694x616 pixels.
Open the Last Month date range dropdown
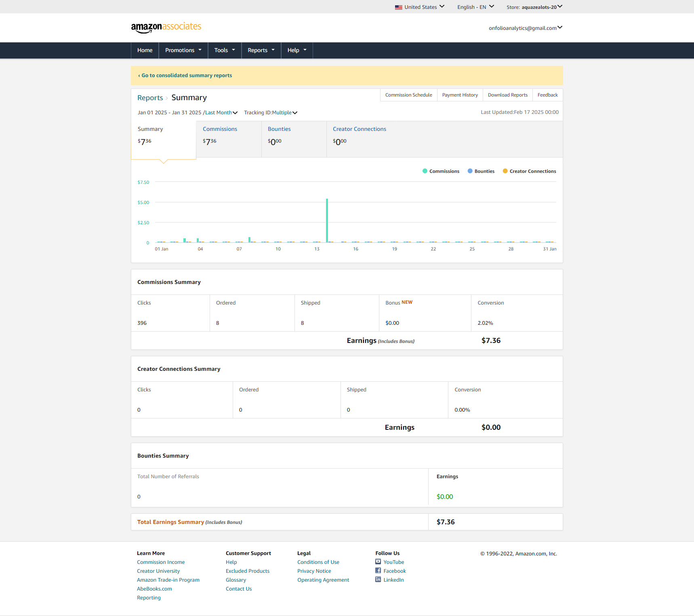pos(221,113)
